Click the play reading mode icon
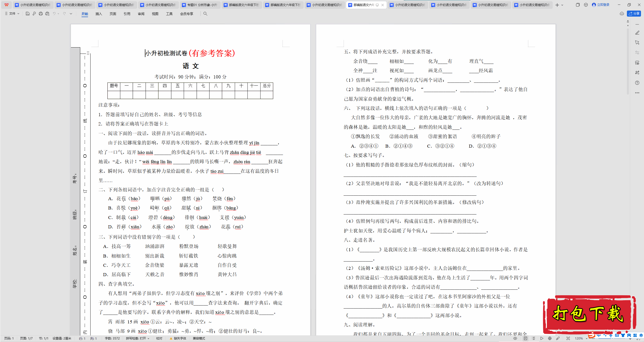Image resolution: width=644 pixels, height=342 pixels. [x=542, y=338]
